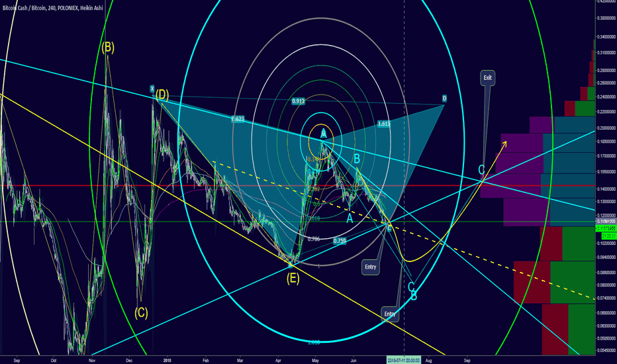Click the highlighted 0.11591500 price marker
The height and width of the screenshot is (364, 617).
click(606, 222)
